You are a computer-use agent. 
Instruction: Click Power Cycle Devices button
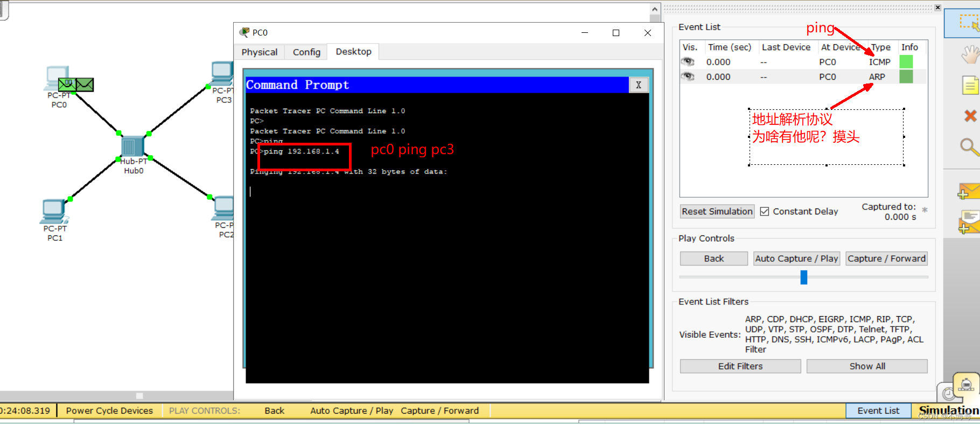click(x=109, y=410)
